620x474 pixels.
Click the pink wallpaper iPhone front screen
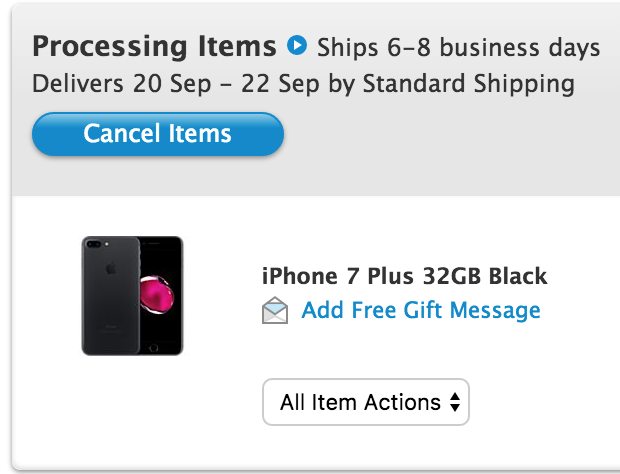point(156,293)
